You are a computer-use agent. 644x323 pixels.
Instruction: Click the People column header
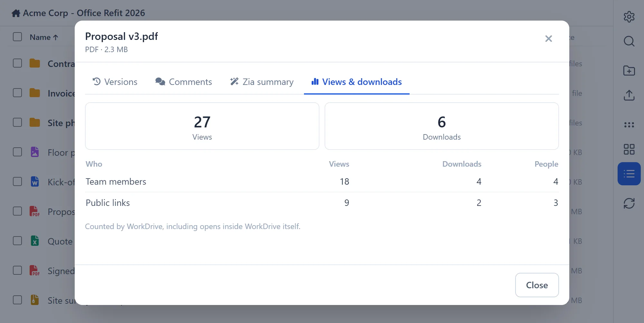tap(546, 164)
